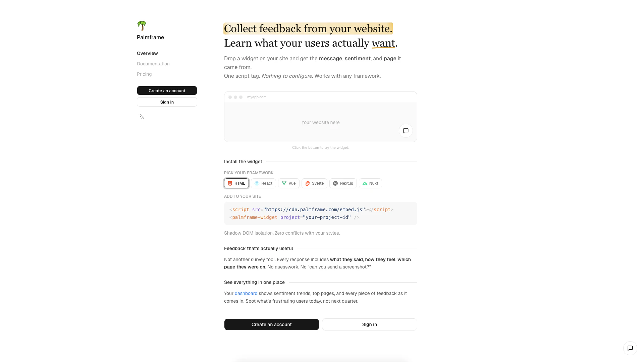Go to Overview in the sidebar
The width and height of the screenshot is (644, 362).
point(147,53)
